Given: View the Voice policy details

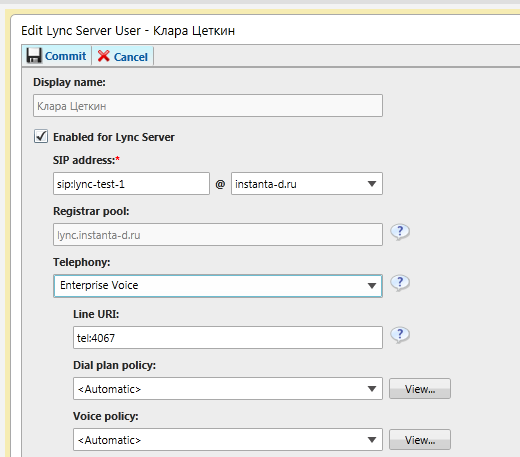Looking at the screenshot, I should 420,440.
